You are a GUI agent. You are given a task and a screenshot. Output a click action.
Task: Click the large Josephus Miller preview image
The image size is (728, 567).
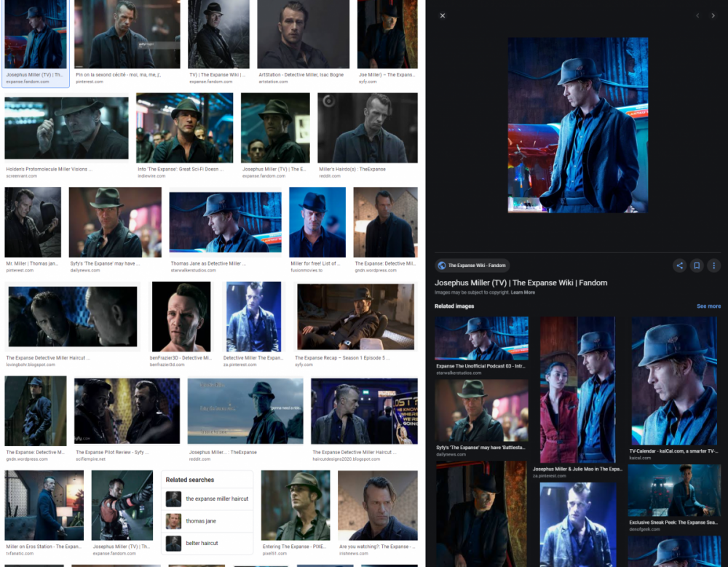pos(578,124)
